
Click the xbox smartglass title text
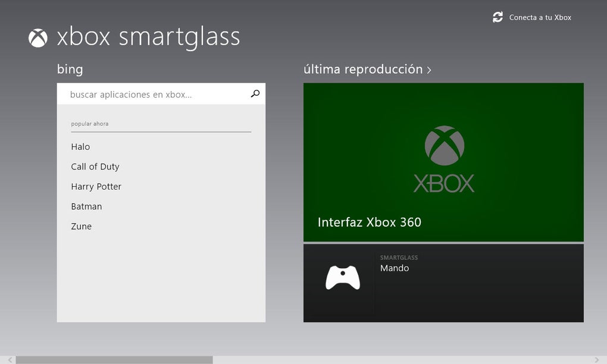pos(148,37)
